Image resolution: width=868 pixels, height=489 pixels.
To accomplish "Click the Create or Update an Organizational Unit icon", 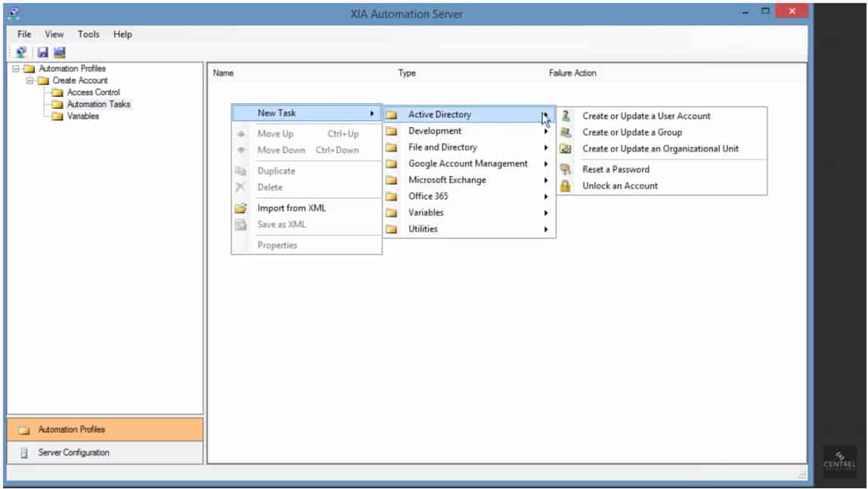I will (566, 149).
